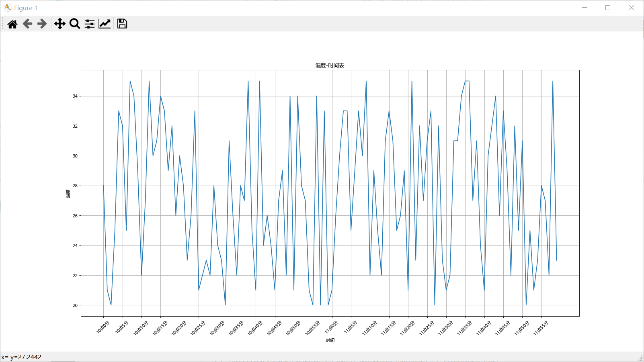The height and width of the screenshot is (362, 644).
Task: Click the x-axis tick label 10点50分
Action: (x=293, y=328)
